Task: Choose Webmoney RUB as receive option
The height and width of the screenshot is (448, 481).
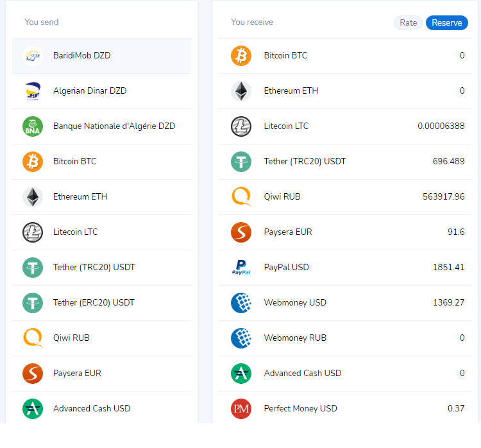Action: [295, 338]
